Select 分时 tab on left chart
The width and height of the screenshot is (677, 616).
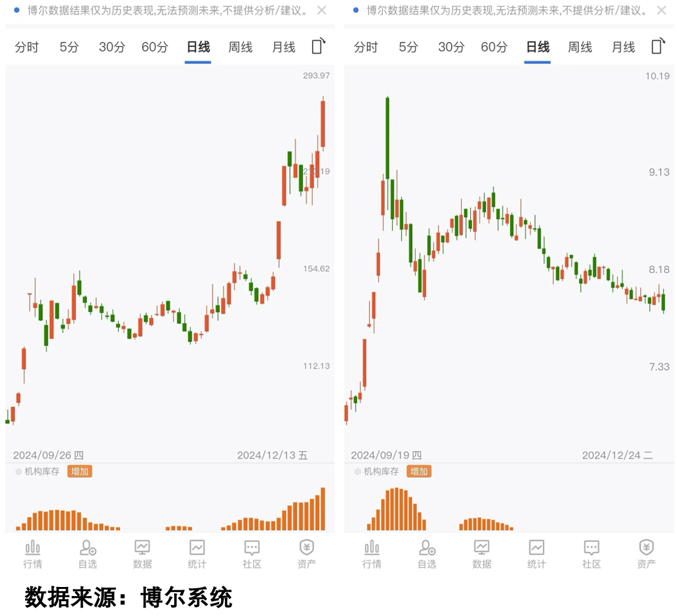coord(26,47)
